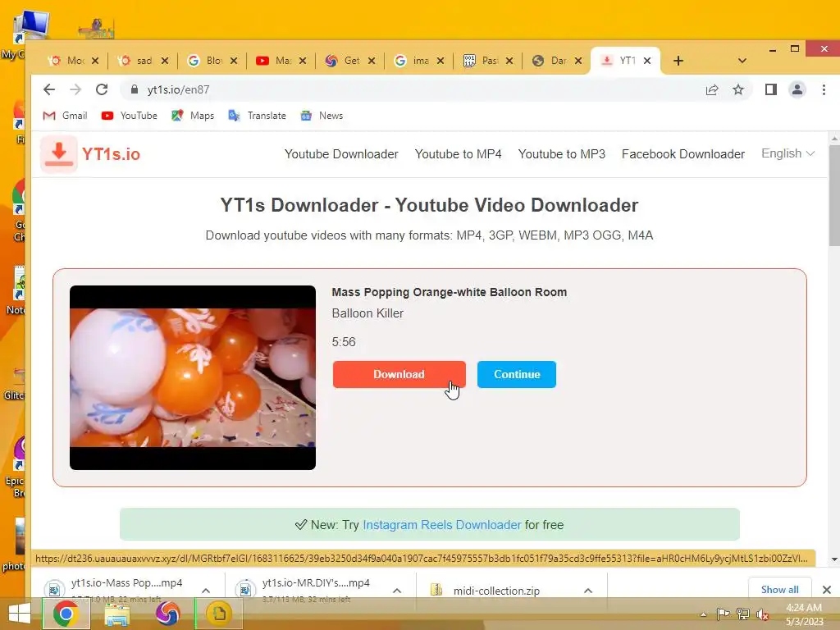Screen dimensions: 840x630
Task: Expand options for yt1s.io-Mass Pop mp4 download
Action: coord(206,591)
